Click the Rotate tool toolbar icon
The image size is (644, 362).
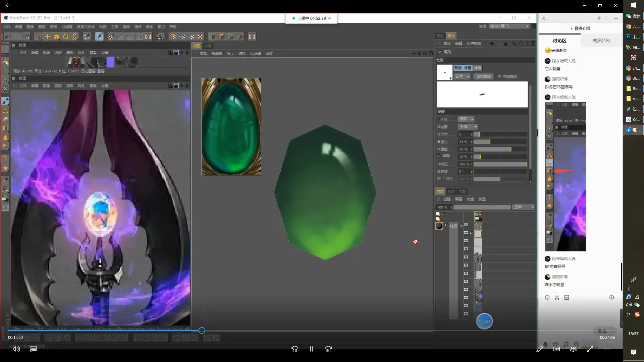pos(66,37)
